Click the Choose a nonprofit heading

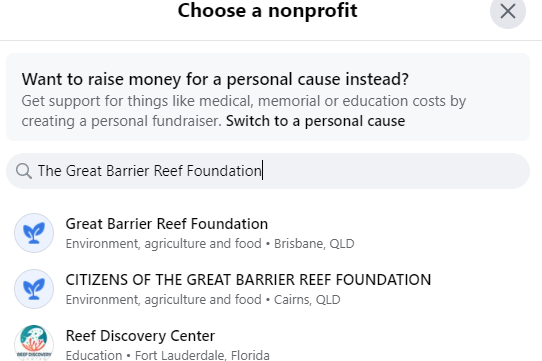coord(268,10)
